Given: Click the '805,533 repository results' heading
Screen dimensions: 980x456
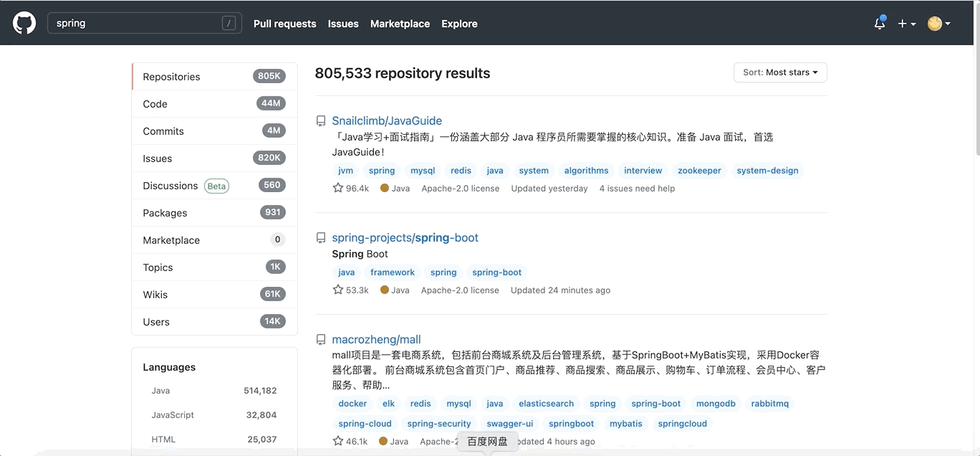Looking at the screenshot, I should pyautogui.click(x=403, y=73).
